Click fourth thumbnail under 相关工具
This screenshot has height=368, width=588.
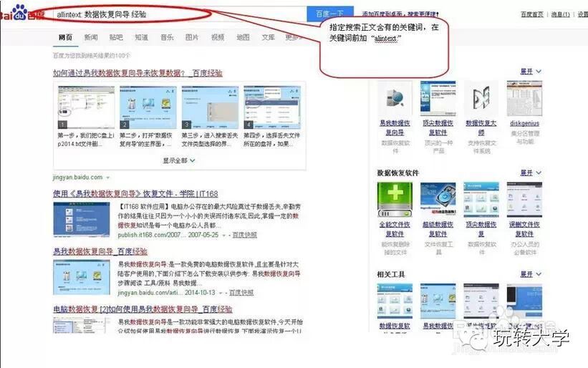(524, 301)
